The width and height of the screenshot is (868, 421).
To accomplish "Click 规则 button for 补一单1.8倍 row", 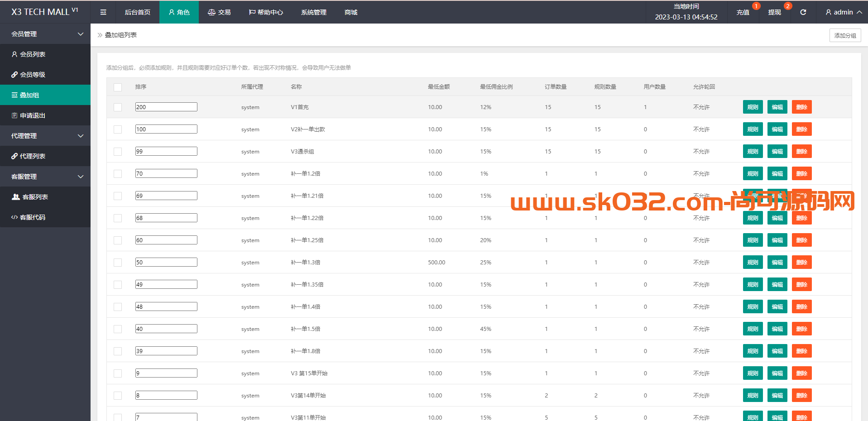I will pyautogui.click(x=753, y=351).
